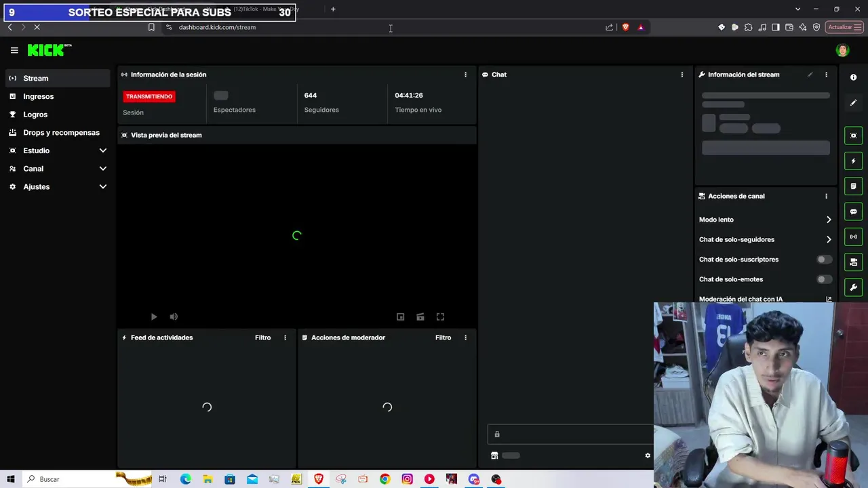This screenshot has width=868, height=488.
Task: Open Chat panel options menu
Action: 682,75
